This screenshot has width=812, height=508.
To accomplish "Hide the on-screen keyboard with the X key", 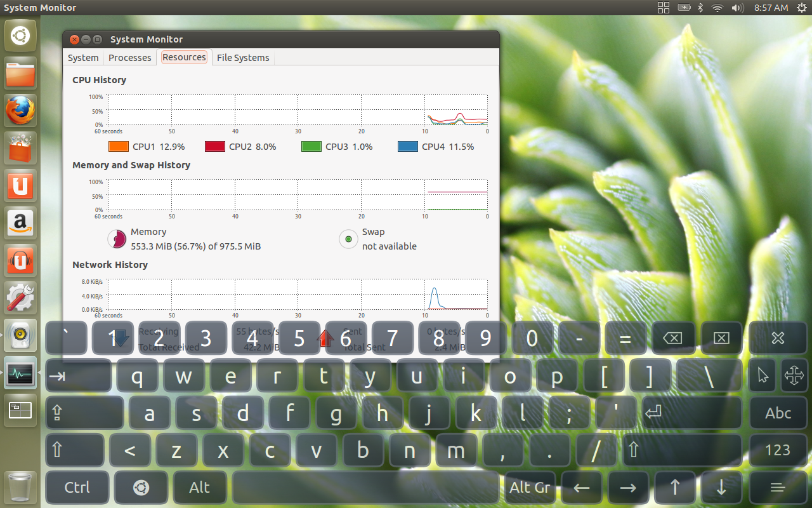I will [778, 338].
